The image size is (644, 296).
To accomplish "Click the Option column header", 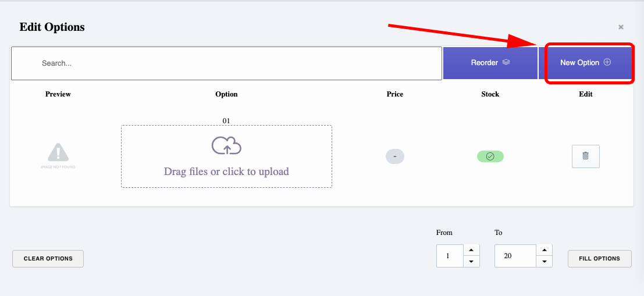I will coord(226,94).
